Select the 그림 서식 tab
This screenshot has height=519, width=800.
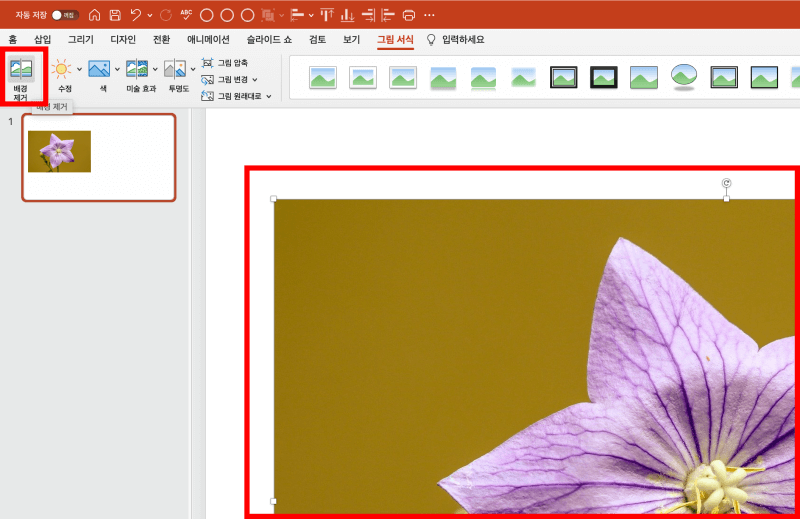pyautogui.click(x=395, y=40)
